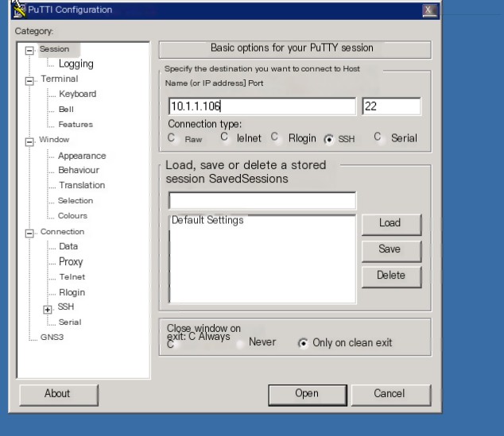The height and width of the screenshot is (436, 504).
Task: Click the About button
Action: pos(59,395)
